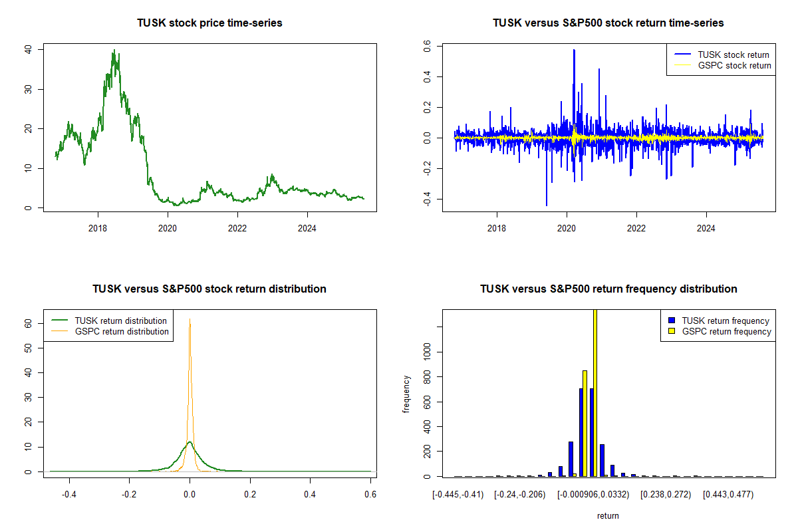Click the 'frequency' y-axis label
Image resolution: width=798 pixels, height=532 pixels.
(406, 393)
